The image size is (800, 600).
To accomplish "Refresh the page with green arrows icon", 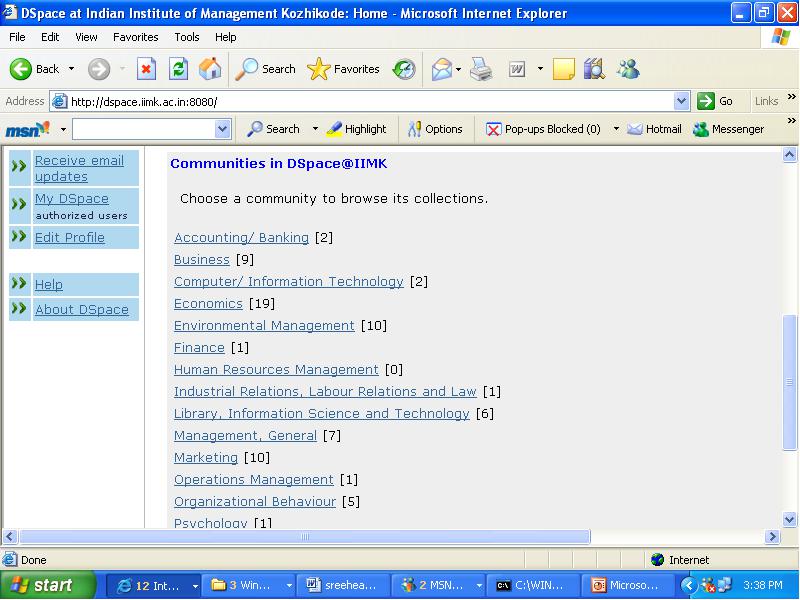I will point(179,69).
